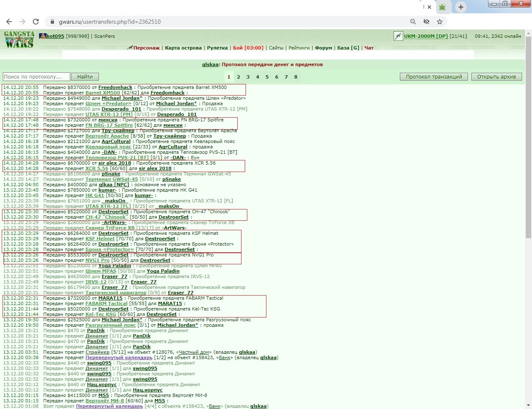532x409 pixels.
Task: Go to protocol page 3
Action: [248, 77]
